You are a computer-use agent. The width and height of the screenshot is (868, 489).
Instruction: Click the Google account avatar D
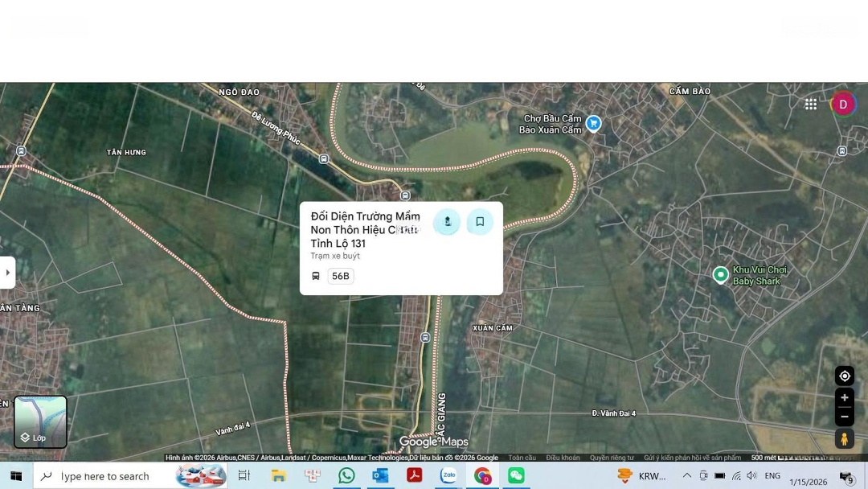[842, 105]
